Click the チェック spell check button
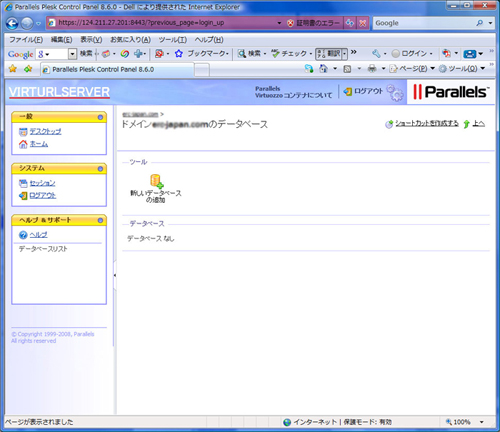500x432 pixels. (289, 53)
